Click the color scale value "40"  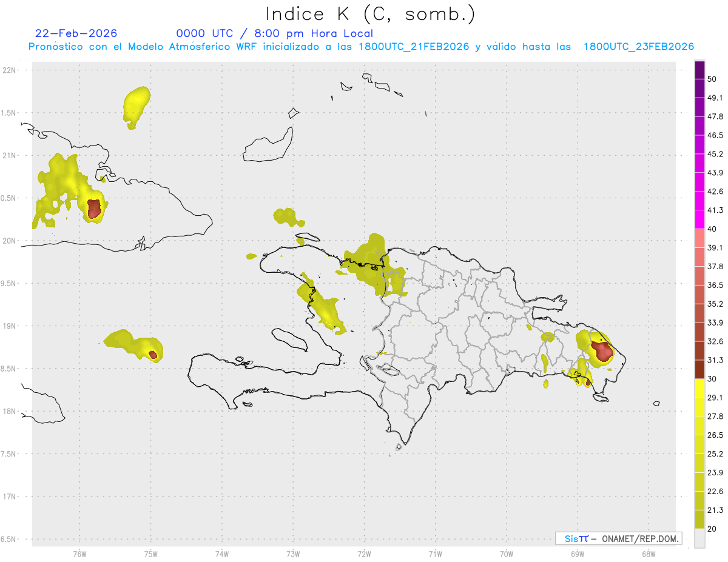click(713, 229)
